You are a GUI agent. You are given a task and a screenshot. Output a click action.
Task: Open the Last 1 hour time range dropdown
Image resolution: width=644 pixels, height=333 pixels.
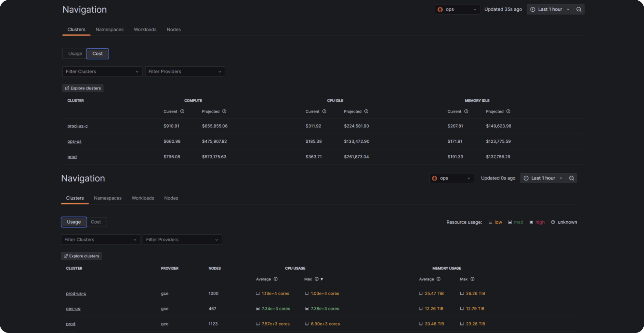[550, 9]
